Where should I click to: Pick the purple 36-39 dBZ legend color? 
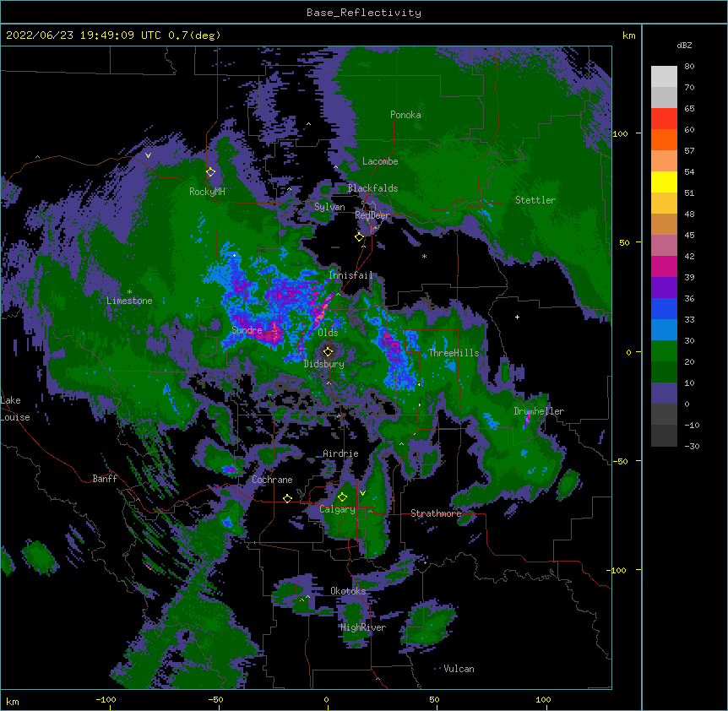664,288
